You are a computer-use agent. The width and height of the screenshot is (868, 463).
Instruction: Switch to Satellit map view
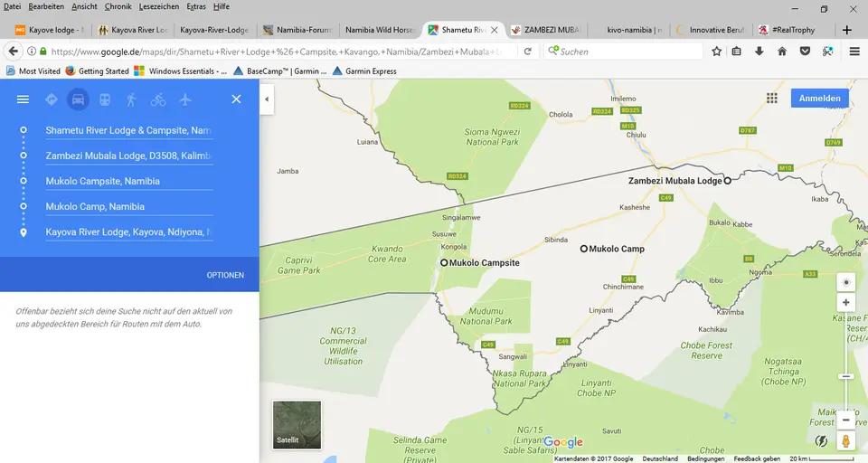click(x=297, y=425)
